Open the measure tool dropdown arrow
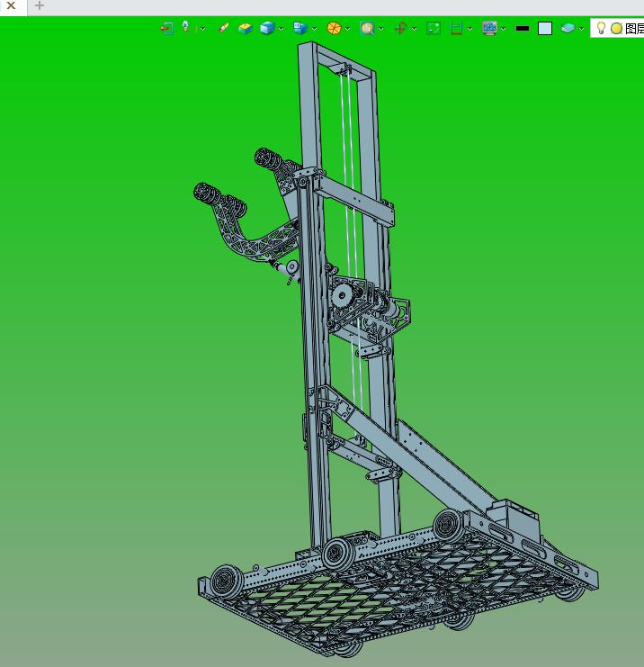Screen dimensions: 644x667 [470, 29]
